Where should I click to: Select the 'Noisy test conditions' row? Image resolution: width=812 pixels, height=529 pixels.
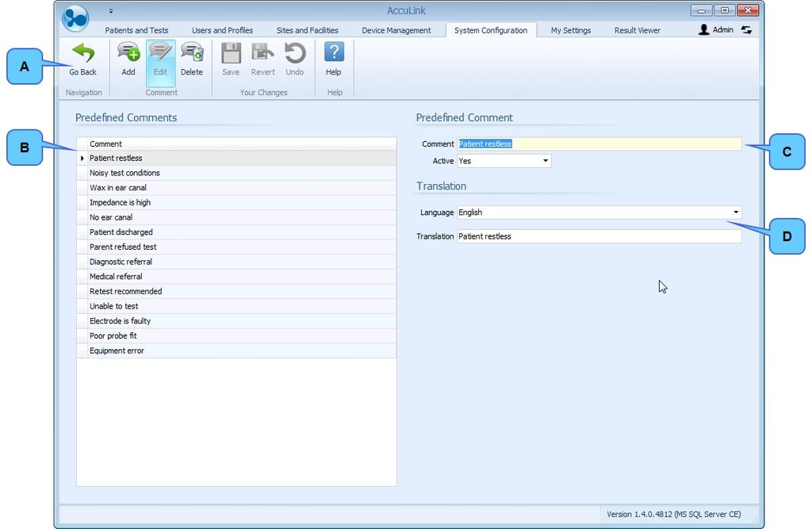[236, 173]
